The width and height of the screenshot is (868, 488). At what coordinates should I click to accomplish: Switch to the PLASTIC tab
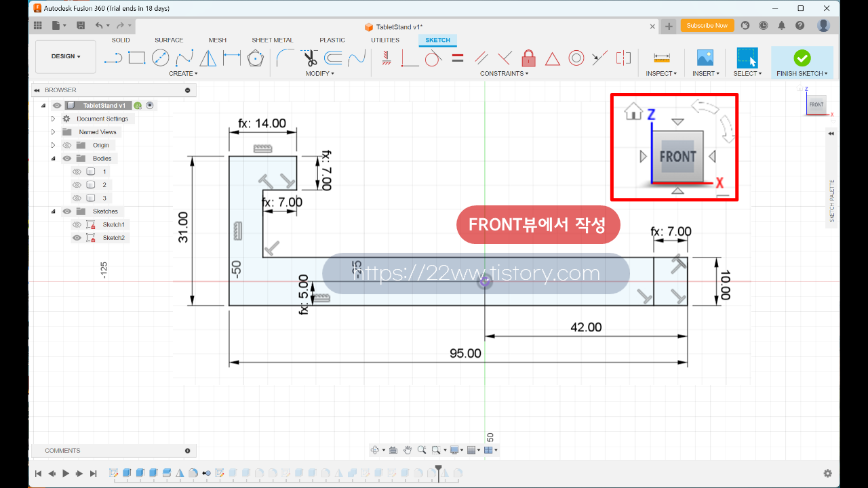pos(332,40)
